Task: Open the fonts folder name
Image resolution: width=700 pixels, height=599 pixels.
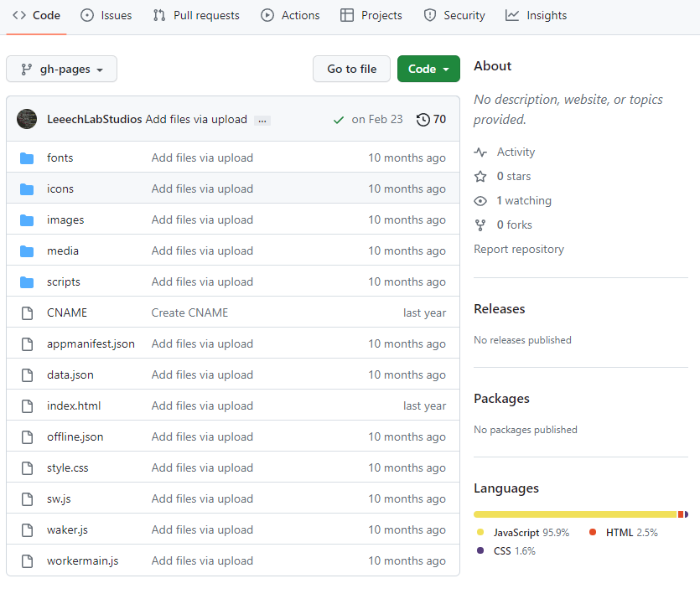Action: 60,157
